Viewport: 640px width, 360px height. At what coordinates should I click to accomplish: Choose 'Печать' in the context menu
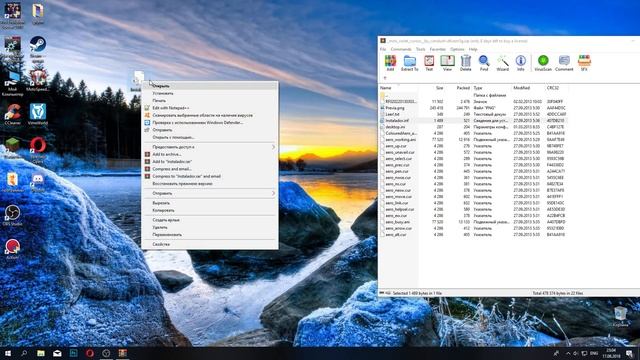click(x=210, y=100)
